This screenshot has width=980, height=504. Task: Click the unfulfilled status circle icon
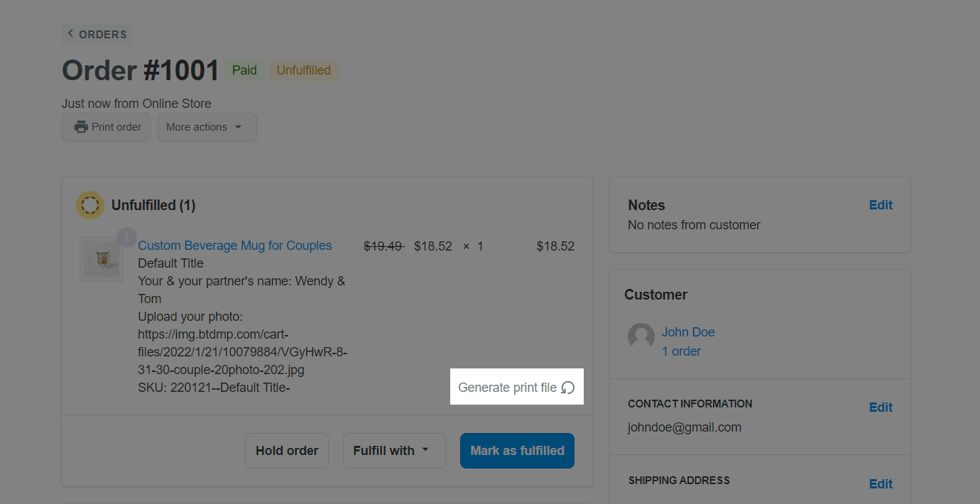[90, 205]
